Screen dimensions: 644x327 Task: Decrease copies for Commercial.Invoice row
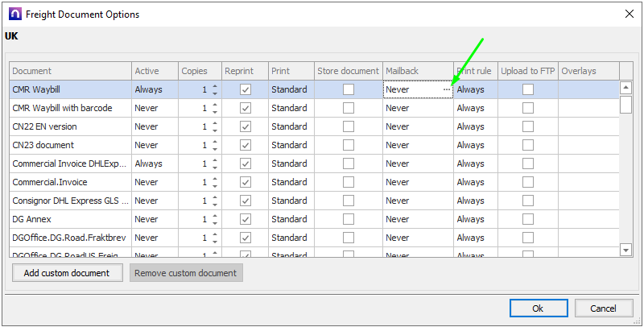click(x=214, y=186)
